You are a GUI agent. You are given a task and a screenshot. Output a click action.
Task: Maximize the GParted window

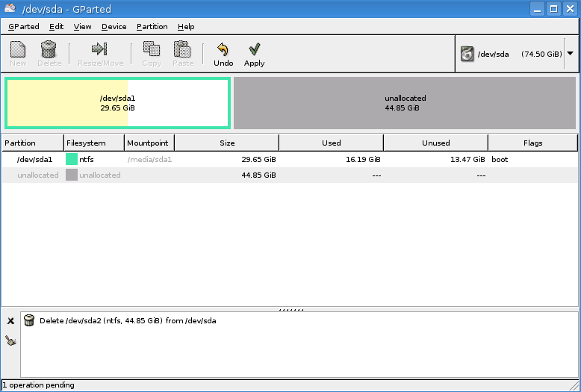pos(554,8)
